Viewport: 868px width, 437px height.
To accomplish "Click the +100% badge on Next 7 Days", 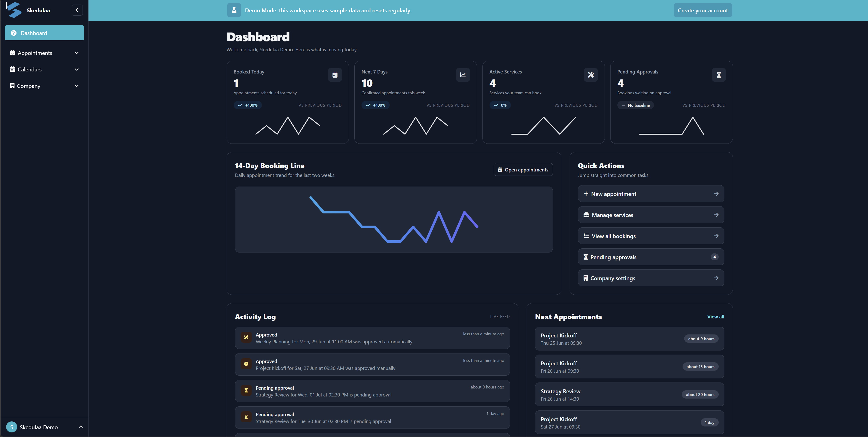I will [x=376, y=105].
